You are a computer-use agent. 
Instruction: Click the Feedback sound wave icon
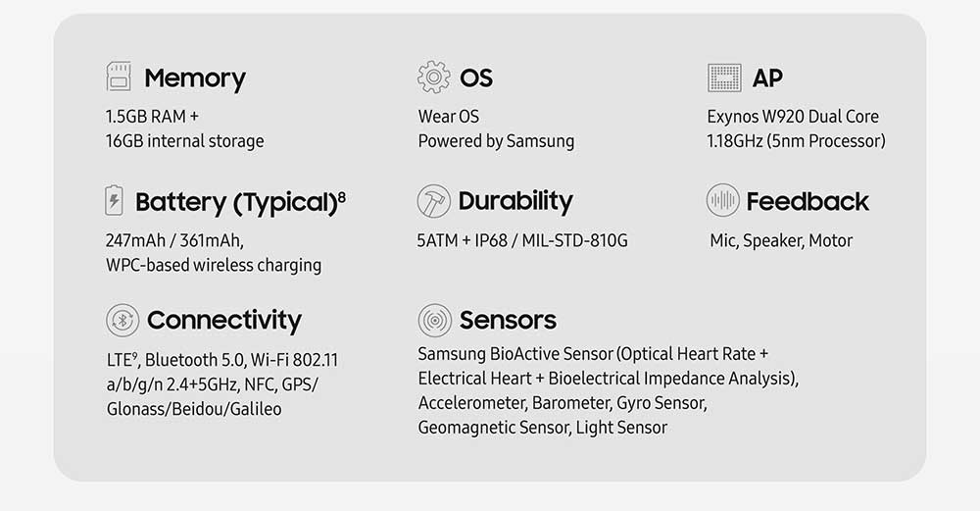coord(722,200)
